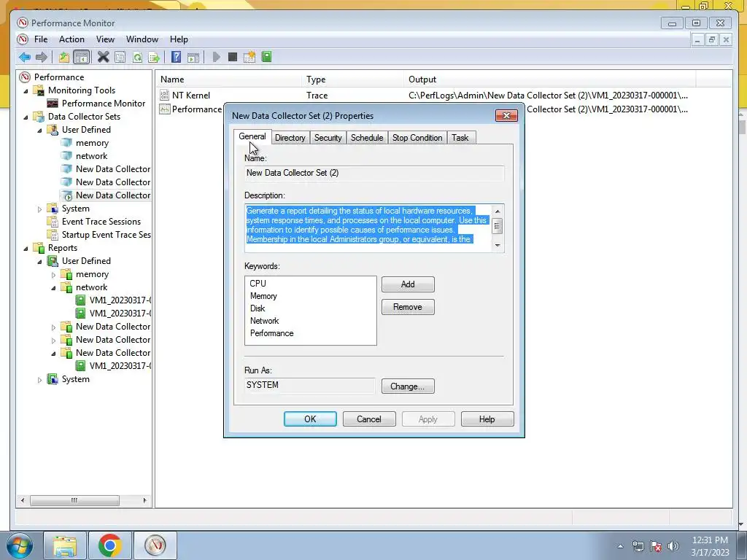This screenshot has height=560, width=747.
Task: Open the Windows Start menu
Action: point(18,545)
